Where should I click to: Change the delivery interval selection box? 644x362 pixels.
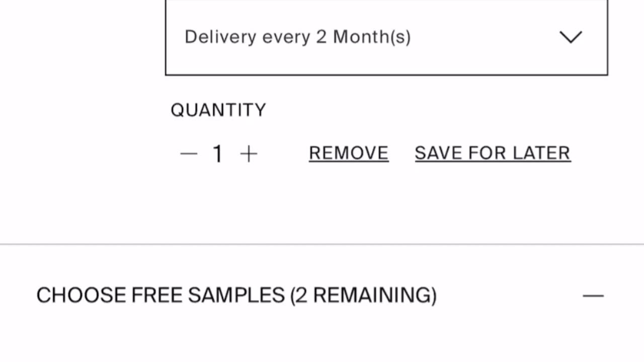(x=386, y=37)
